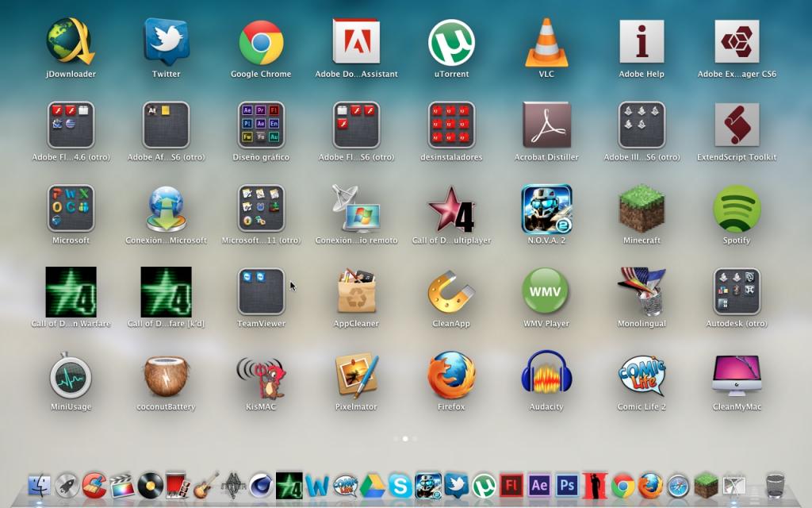Launch coconutBattery

pyautogui.click(x=166, y=375)
